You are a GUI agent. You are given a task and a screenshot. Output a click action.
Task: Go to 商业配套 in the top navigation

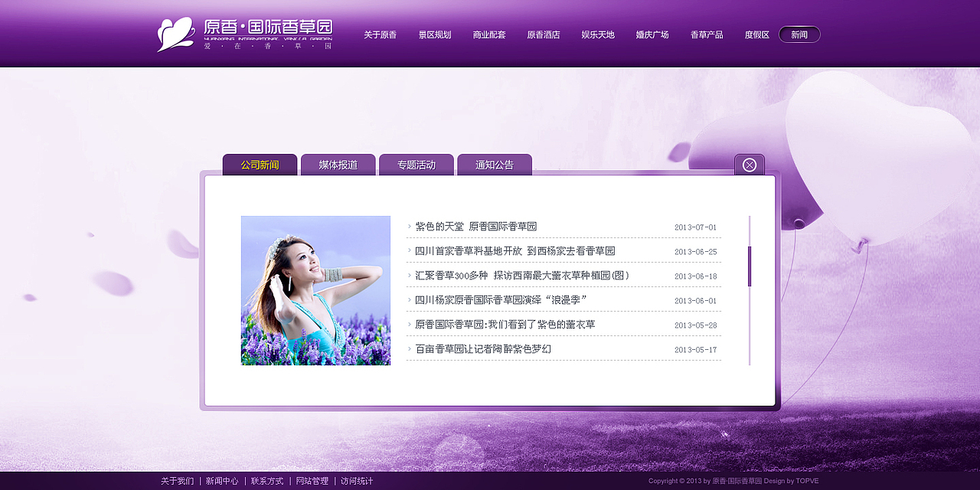click(x=489, y=34)
